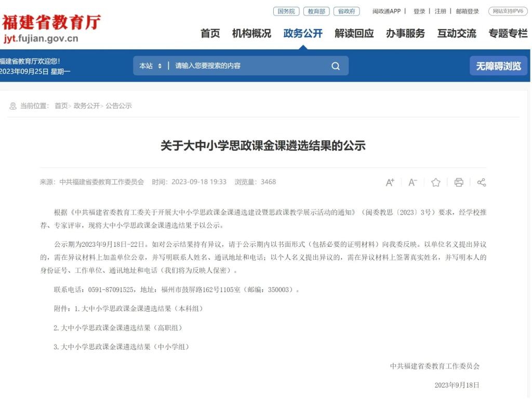This screenshot has height=399, width=532.
Task: Open the 机构概况 navigation item
Action: click(x=251, y=34)
